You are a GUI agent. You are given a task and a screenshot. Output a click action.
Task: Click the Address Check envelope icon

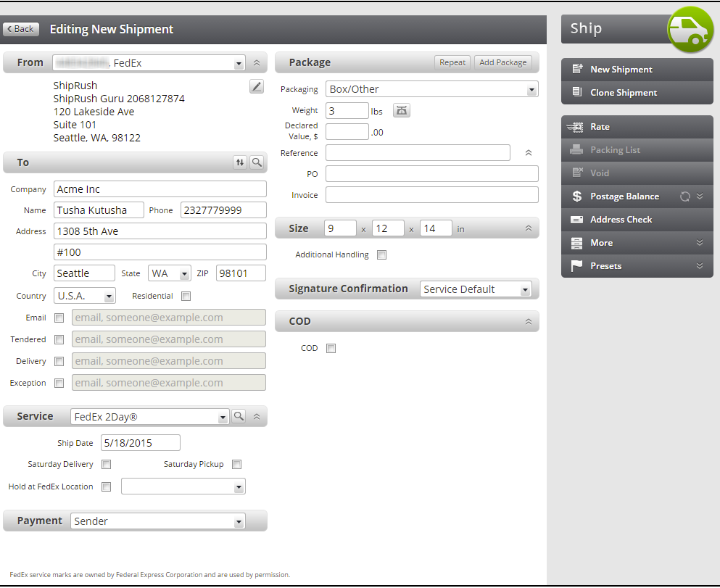(576, 220)
